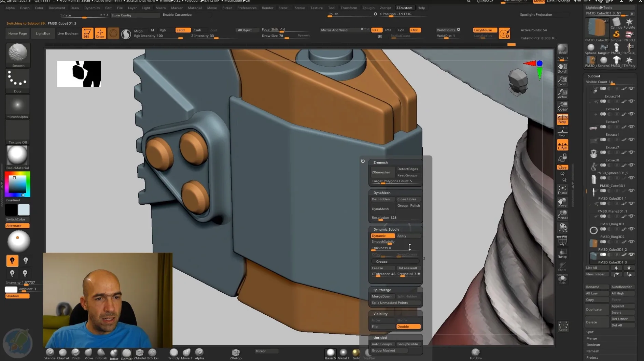Select the Pinch brush icon
This screenshot has height=361, width=644.
pos(76,354)
